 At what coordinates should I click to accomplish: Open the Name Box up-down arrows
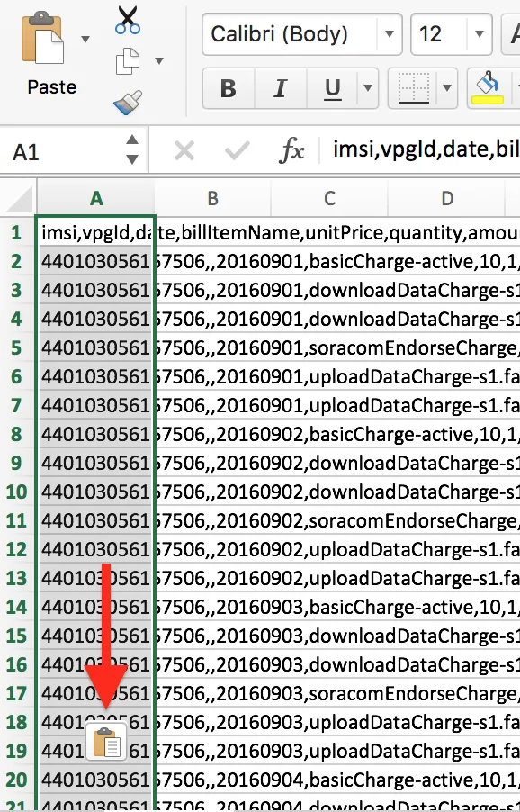[x=132, y=149]
